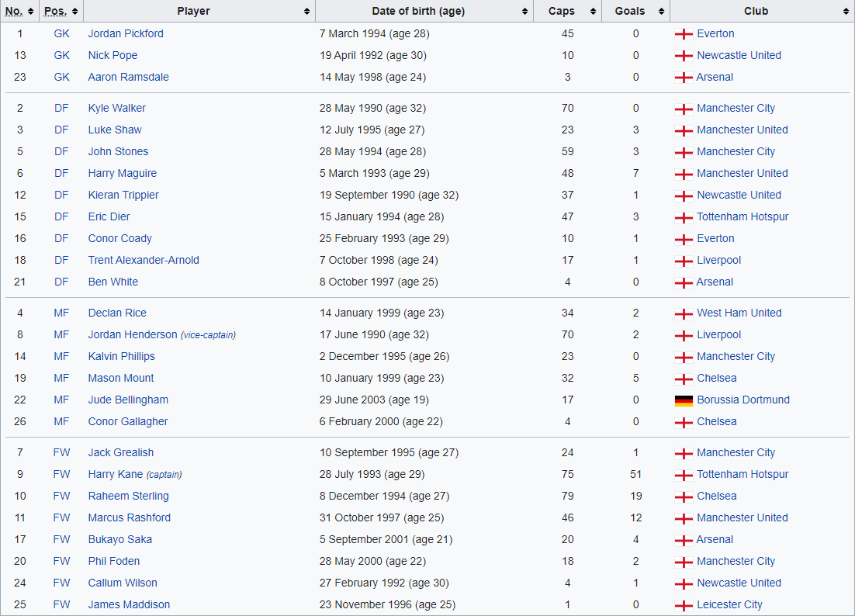Sort by Goals using sort arrows

point(662,12)
